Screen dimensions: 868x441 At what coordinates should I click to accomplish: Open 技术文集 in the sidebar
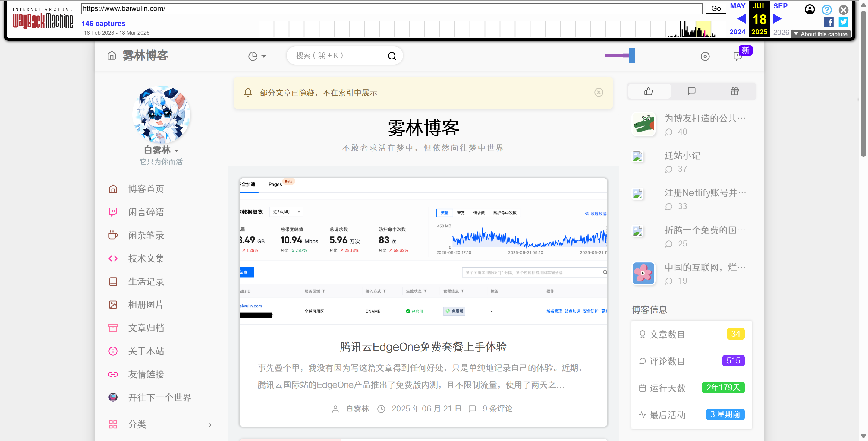click(x=146, y=259)
